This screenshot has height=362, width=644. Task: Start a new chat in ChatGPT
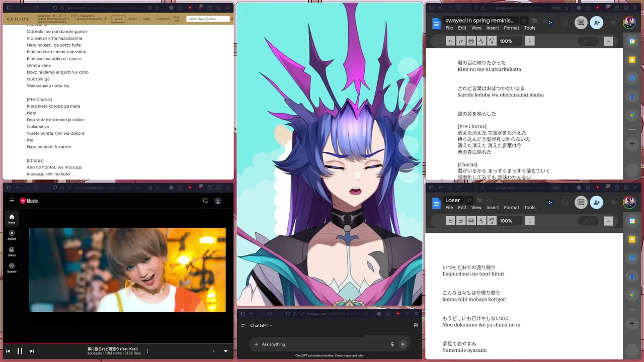[x=416, y=325]
